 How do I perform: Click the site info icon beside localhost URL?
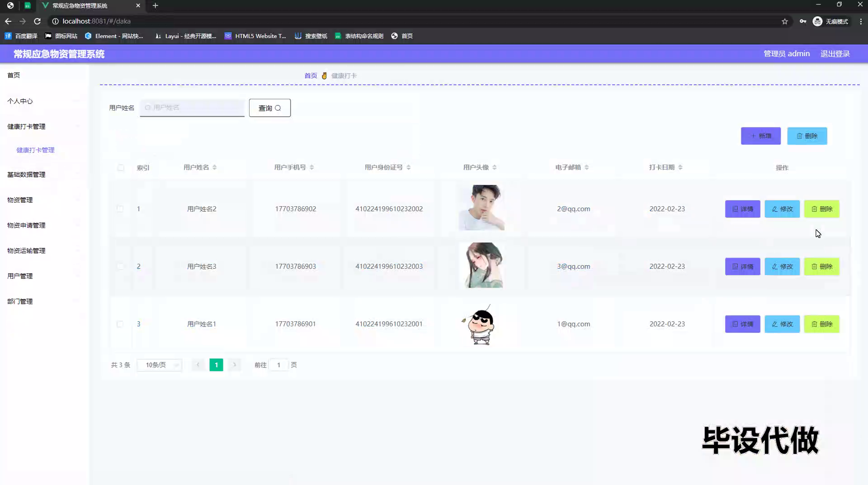tap(55, 21)
